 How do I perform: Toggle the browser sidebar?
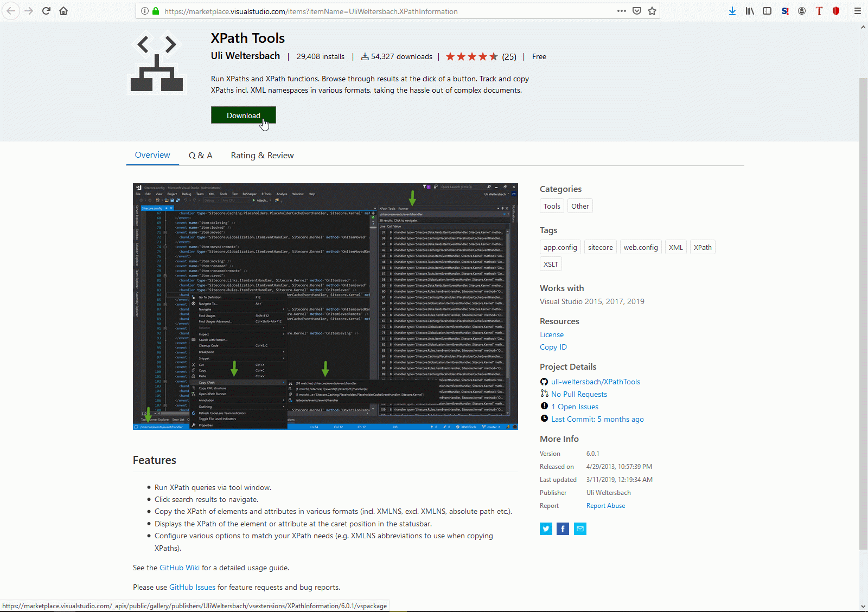767,11
